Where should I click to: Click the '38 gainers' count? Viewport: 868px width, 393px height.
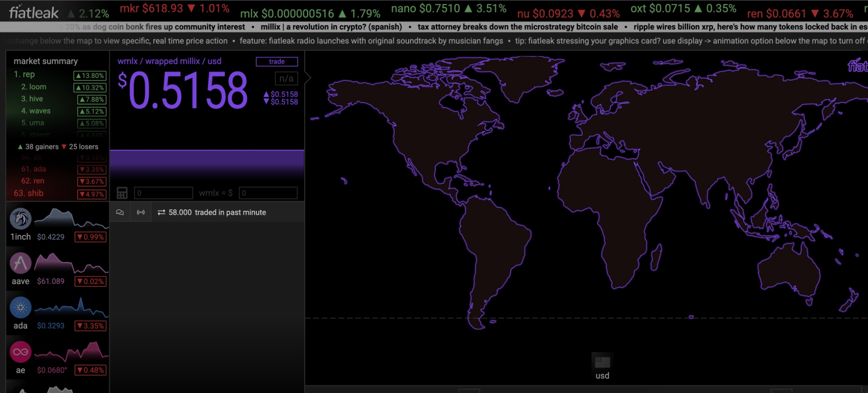[x=38, y=147]
